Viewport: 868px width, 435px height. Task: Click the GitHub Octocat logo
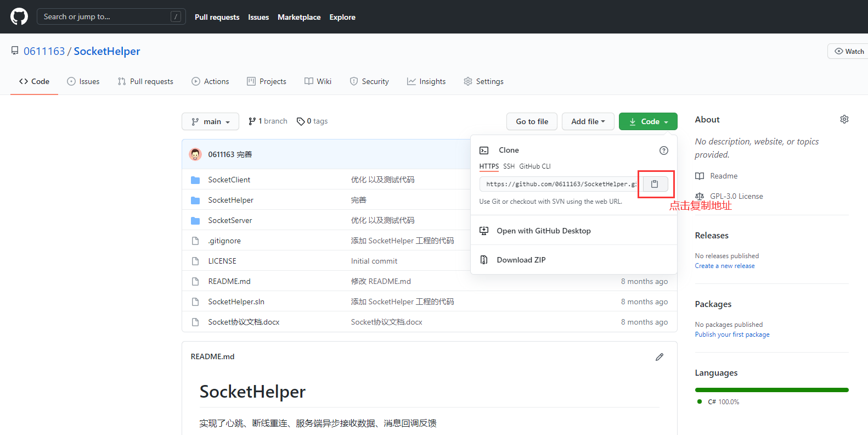[x=19, y=16]
